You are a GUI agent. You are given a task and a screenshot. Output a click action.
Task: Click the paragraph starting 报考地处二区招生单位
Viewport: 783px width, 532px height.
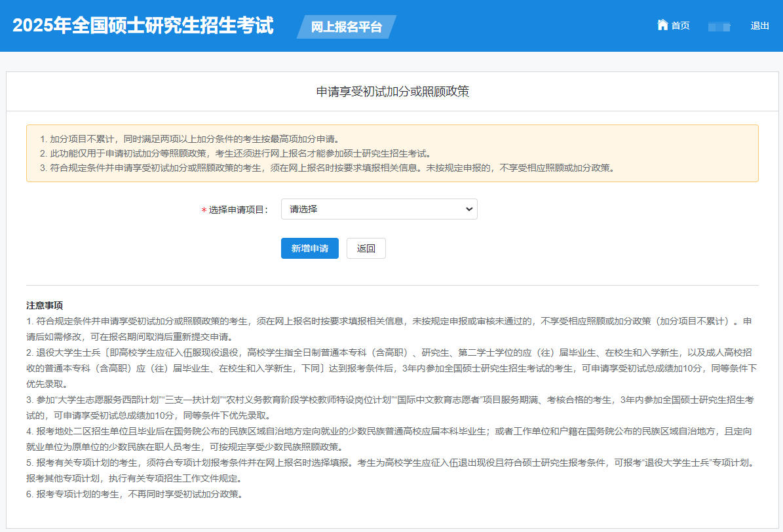point(391,439)
